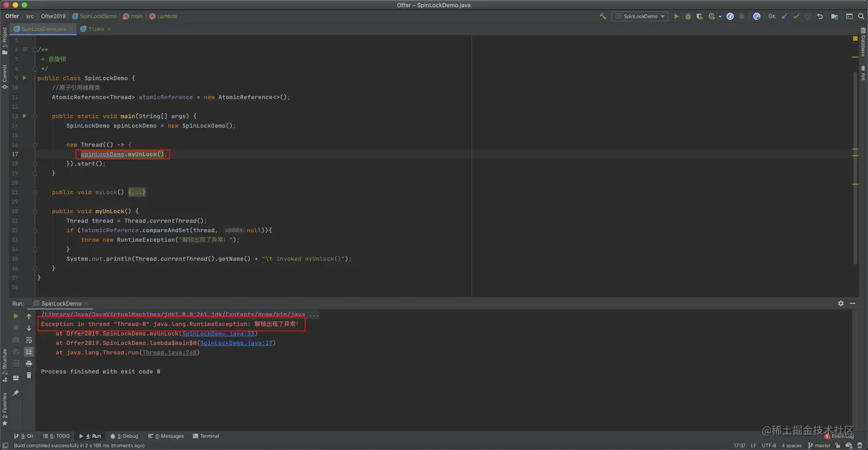Viewport: 868px width, 450px height.
Task: Click the run gutter arrow on line 13
Action: pos(24,116)
